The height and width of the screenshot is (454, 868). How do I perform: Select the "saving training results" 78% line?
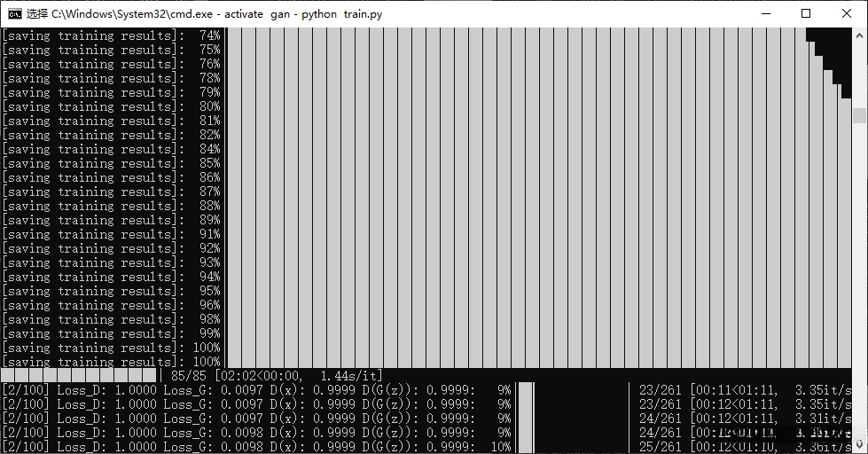pos(111,79)
